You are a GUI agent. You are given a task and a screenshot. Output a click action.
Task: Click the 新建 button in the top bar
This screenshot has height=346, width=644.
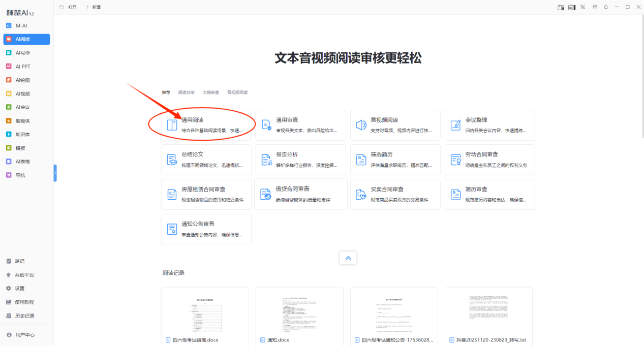click(x=93, y=7)
